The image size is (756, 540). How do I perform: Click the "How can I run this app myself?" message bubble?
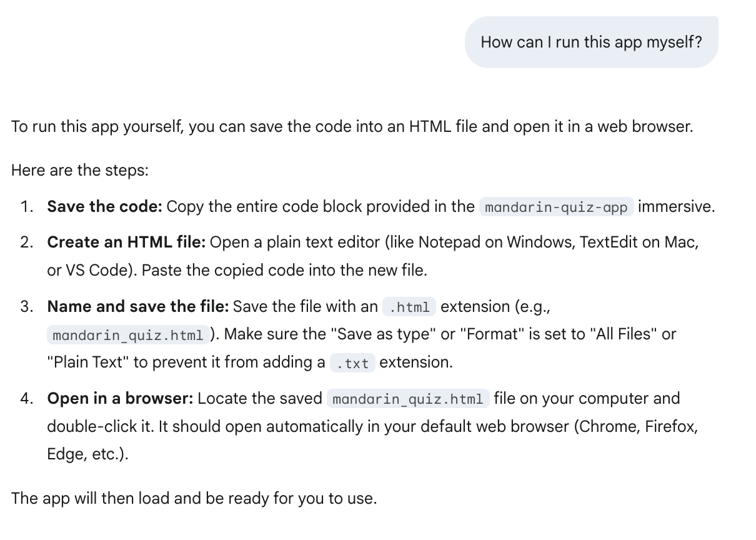coord(591,42)
